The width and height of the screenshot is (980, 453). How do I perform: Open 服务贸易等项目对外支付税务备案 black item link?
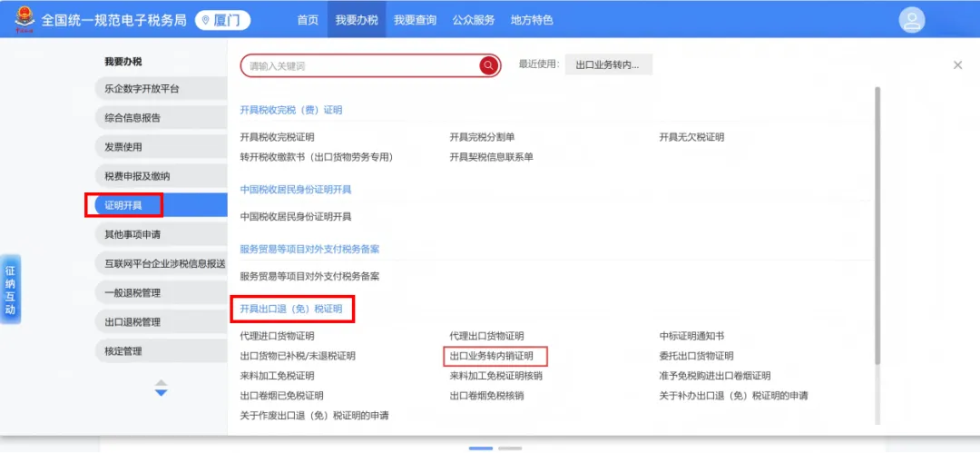click(309, 276)
